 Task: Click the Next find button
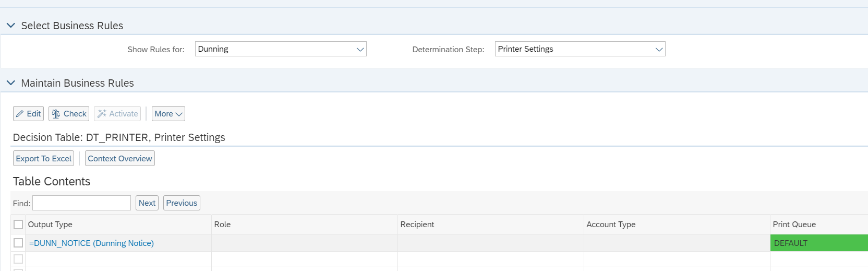[147, 203]
